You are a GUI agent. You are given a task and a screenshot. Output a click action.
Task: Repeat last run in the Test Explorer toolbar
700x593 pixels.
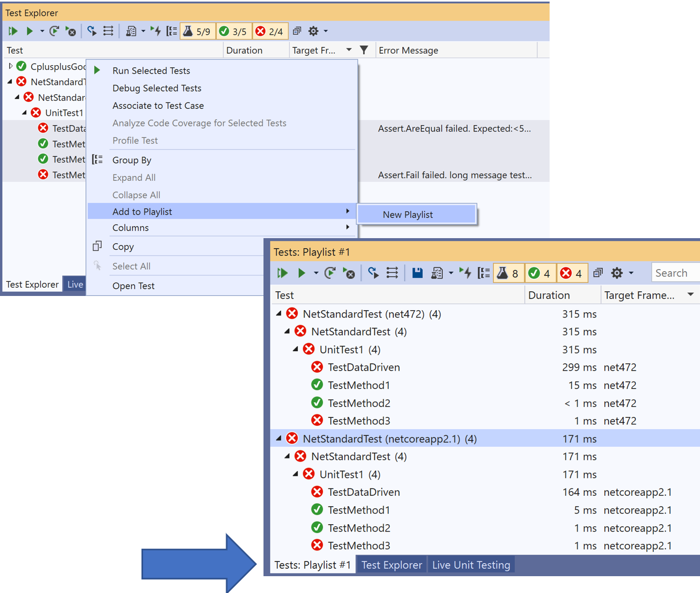pos(54,32)
